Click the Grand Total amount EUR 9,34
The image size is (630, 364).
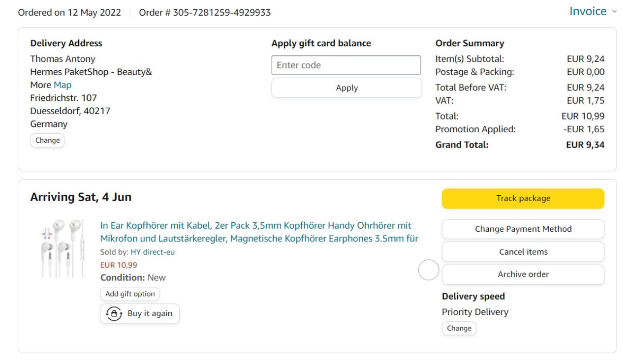point(585,145)
